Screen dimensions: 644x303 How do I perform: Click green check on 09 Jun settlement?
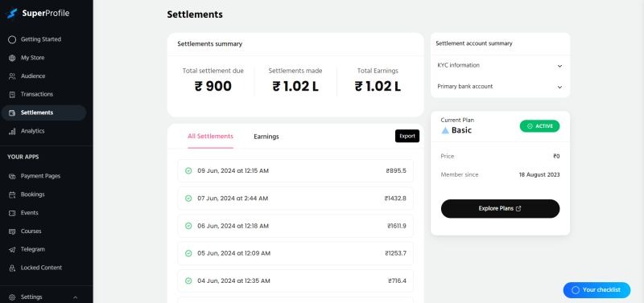click(x=188, y=171)
